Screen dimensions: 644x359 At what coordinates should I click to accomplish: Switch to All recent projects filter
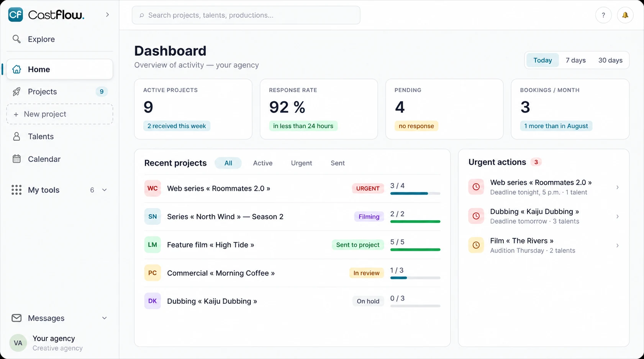coord(228,163)
